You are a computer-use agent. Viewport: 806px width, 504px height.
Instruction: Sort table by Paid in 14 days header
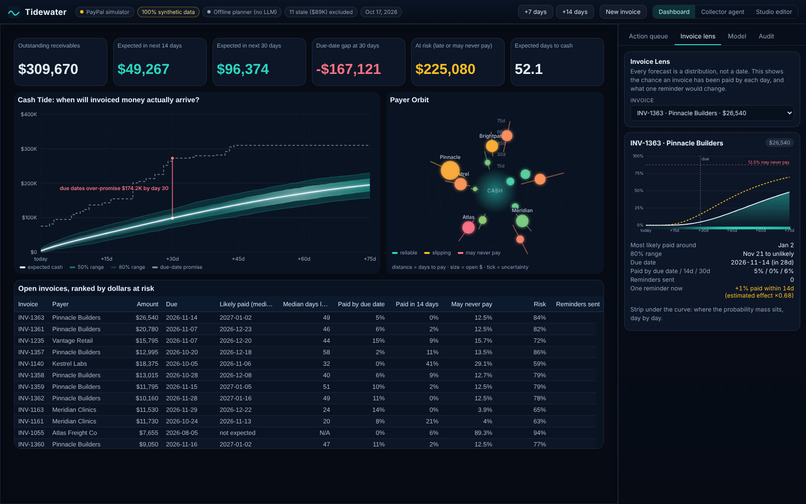(x=417, y=304)
